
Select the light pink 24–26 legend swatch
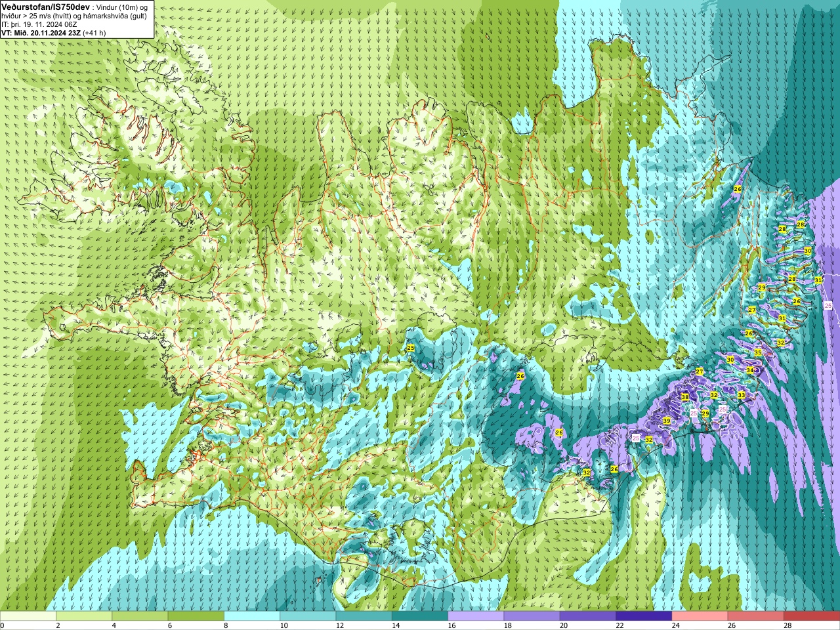700,616
